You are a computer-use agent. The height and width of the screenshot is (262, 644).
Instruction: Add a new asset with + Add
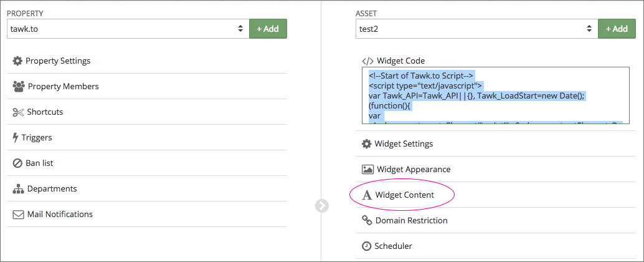point(617,29)
